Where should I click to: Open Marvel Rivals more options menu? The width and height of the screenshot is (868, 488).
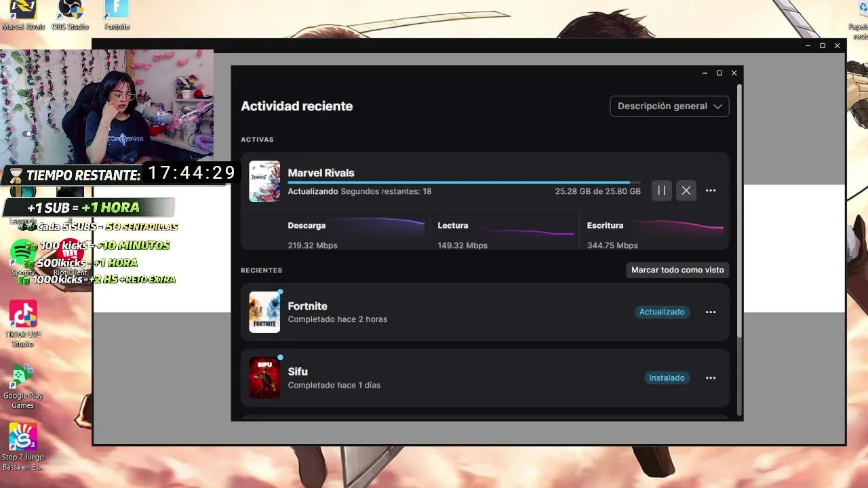coord(711,190)
